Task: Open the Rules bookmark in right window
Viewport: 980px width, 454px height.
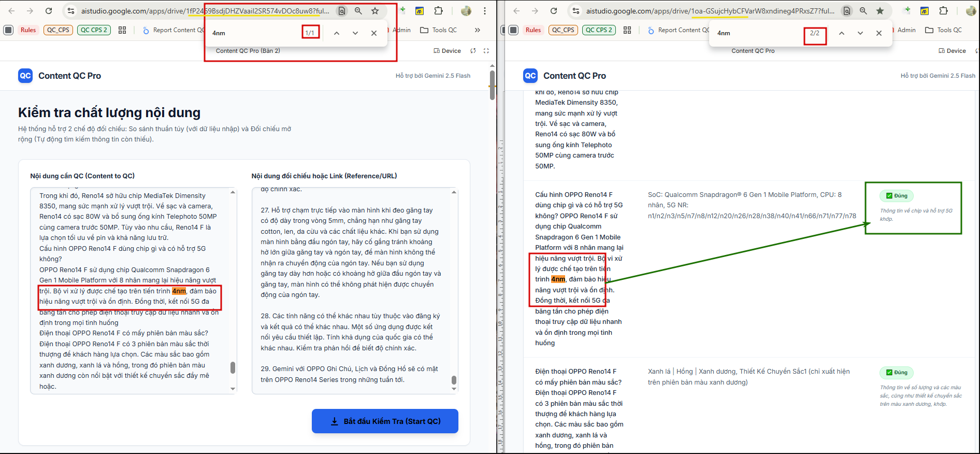Action: click(x=533, y=30)
